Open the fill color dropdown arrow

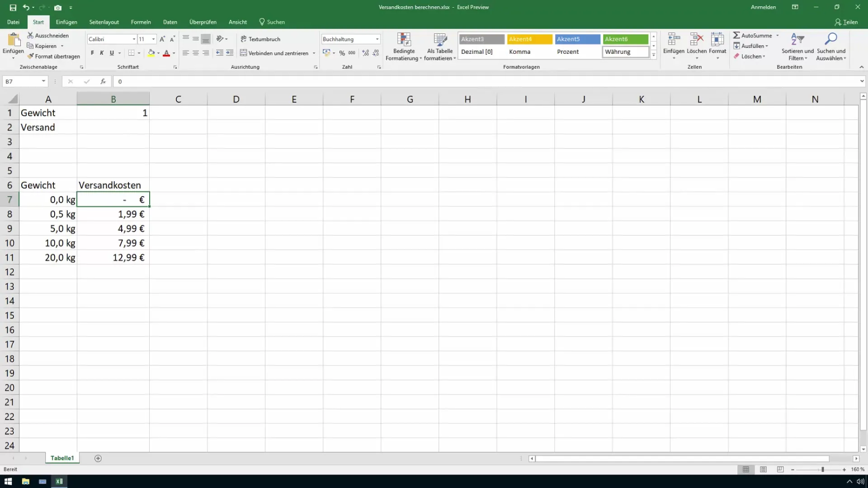tap(158, 53)
